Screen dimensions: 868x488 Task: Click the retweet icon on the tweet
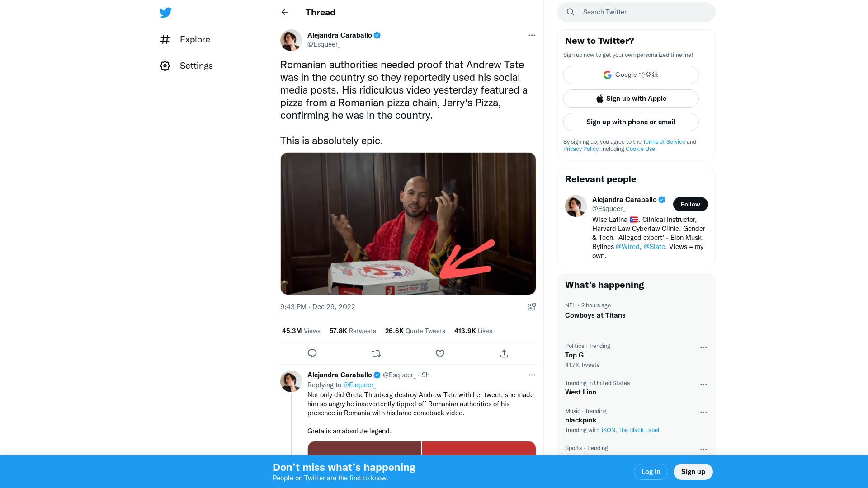click(x=376, y=353)
